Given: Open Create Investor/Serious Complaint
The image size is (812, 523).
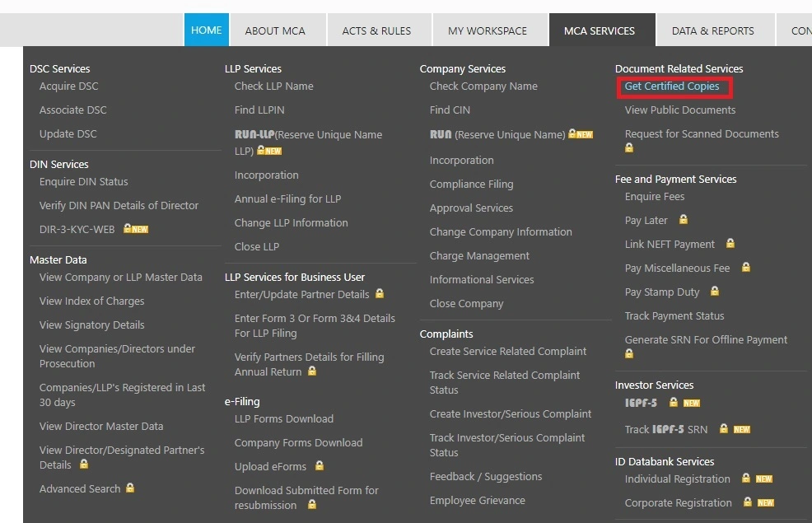Looking at the screenshot, I should click(x=510, y=413).
